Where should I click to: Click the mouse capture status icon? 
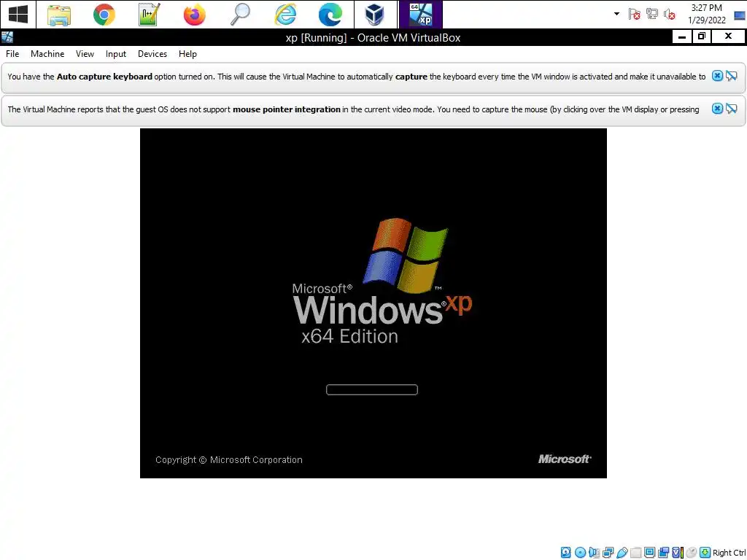[x=691, y=553]
